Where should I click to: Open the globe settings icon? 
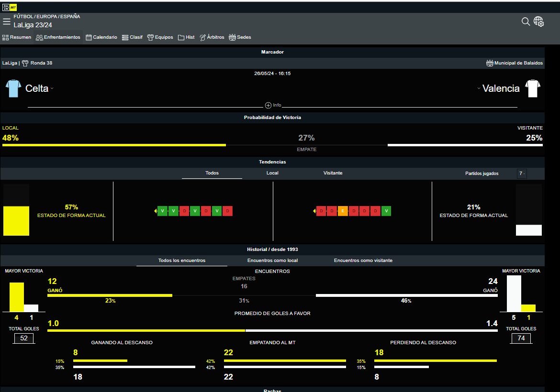coord(539,22)
